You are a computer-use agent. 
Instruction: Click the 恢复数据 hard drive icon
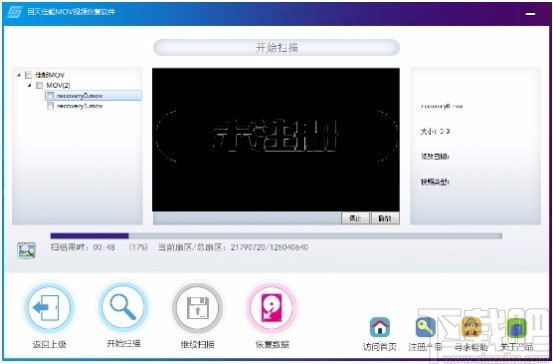pos(271,308)
